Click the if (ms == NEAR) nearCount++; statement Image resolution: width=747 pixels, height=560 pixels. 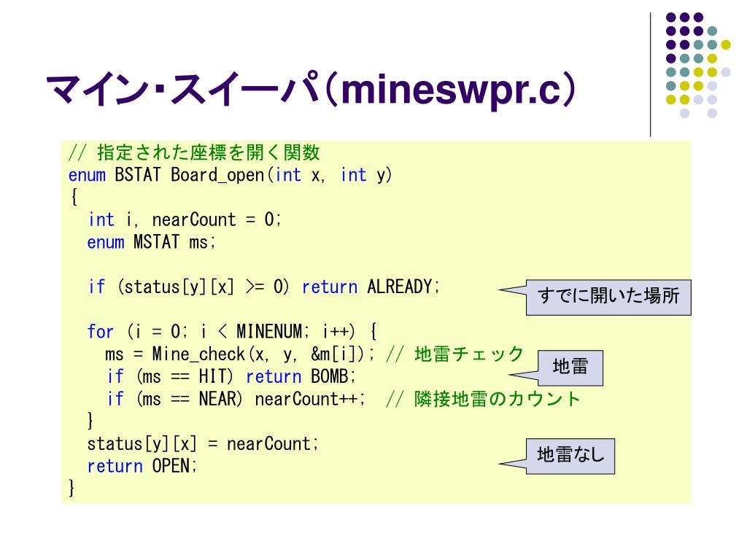tap(236, 399)
